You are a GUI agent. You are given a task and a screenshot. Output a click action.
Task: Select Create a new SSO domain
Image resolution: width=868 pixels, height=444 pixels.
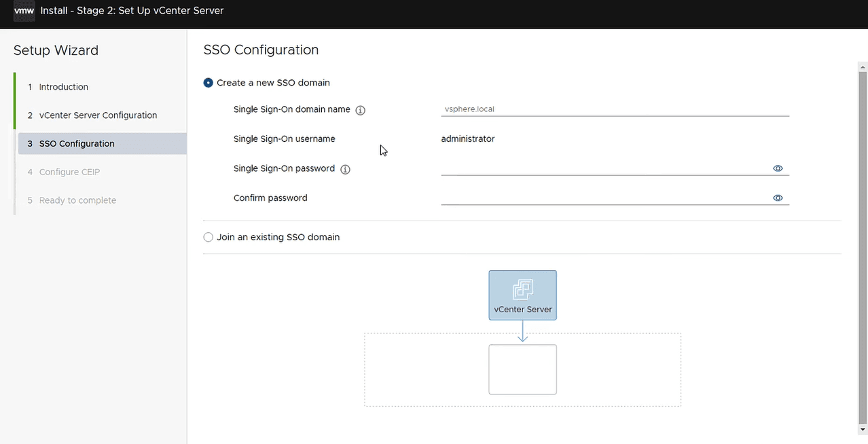[x=209, y=83]
